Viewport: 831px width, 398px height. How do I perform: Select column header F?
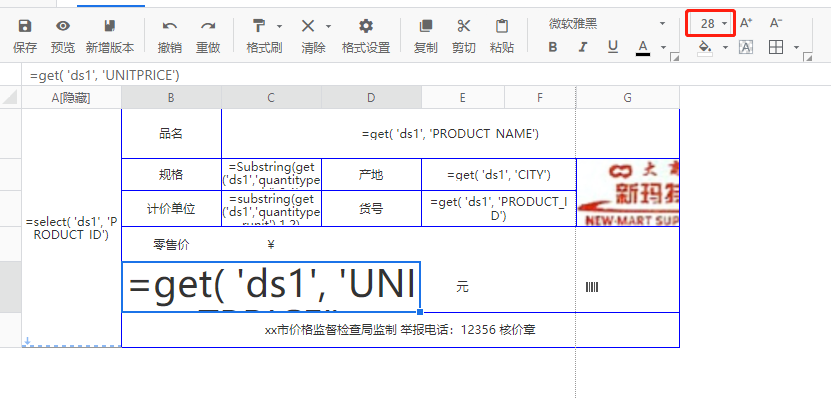pyautogui.click(x=540, y=98)
